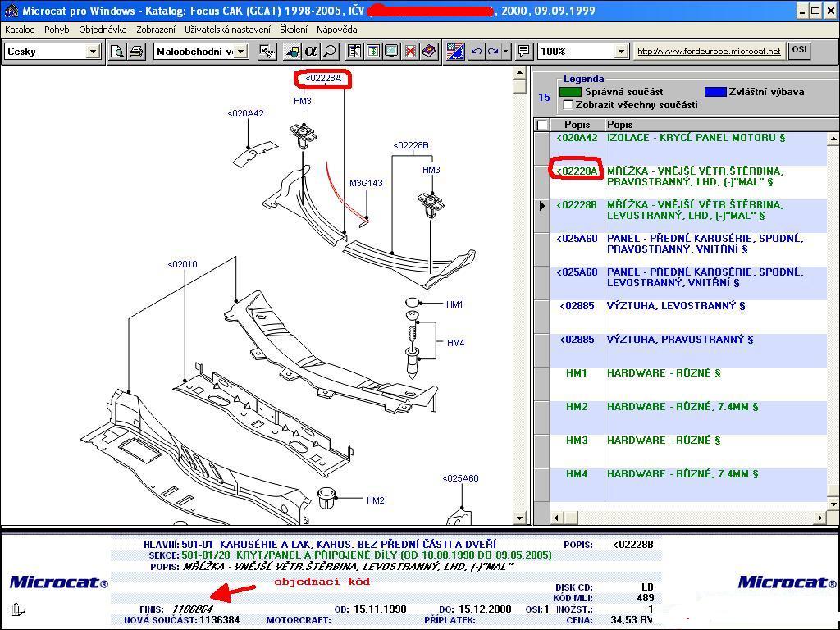Open the Školení menu
840x630 pixels.
point(294,30)
